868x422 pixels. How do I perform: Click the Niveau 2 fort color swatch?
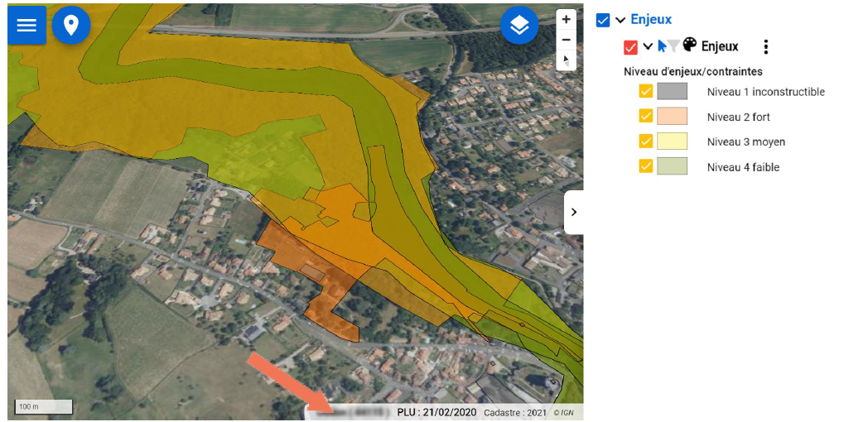[672, 117]
